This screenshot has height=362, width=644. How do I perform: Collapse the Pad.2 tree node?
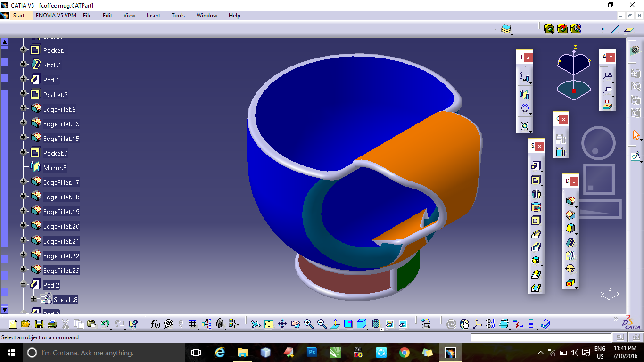point(23,285)
